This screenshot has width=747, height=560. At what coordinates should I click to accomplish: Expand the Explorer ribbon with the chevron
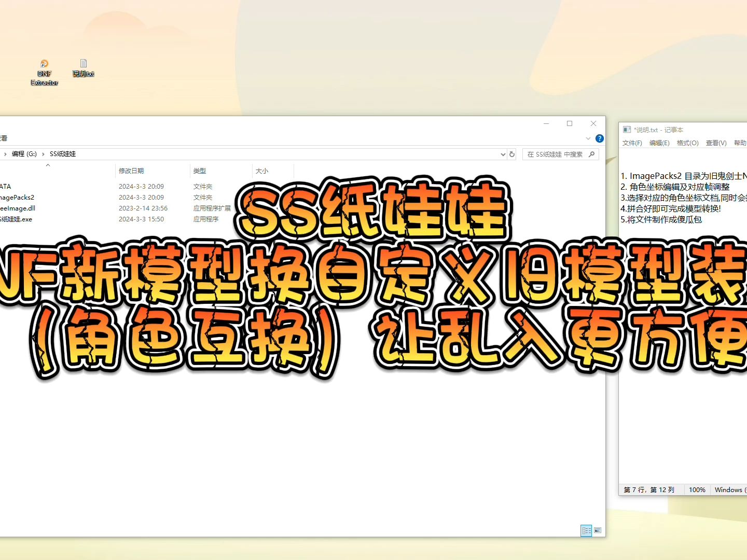pos(588,138)
